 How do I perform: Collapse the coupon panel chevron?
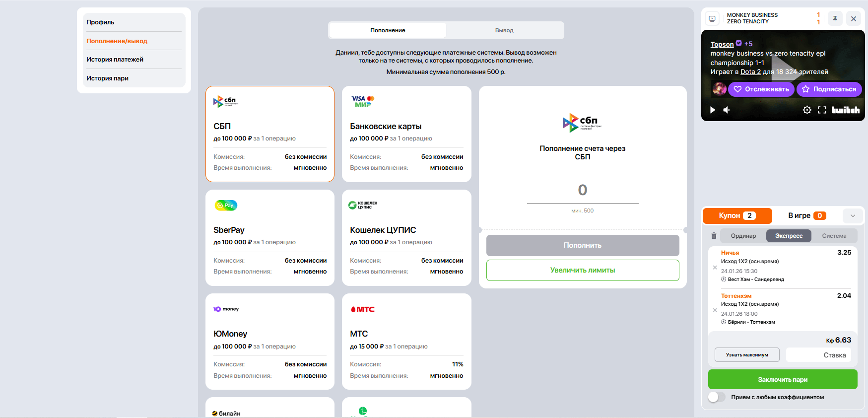853,216
